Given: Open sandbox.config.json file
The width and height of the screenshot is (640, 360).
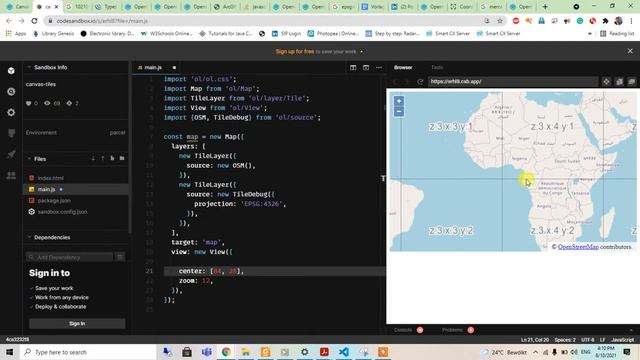Looking at the screenshot, I should (62, 212).
